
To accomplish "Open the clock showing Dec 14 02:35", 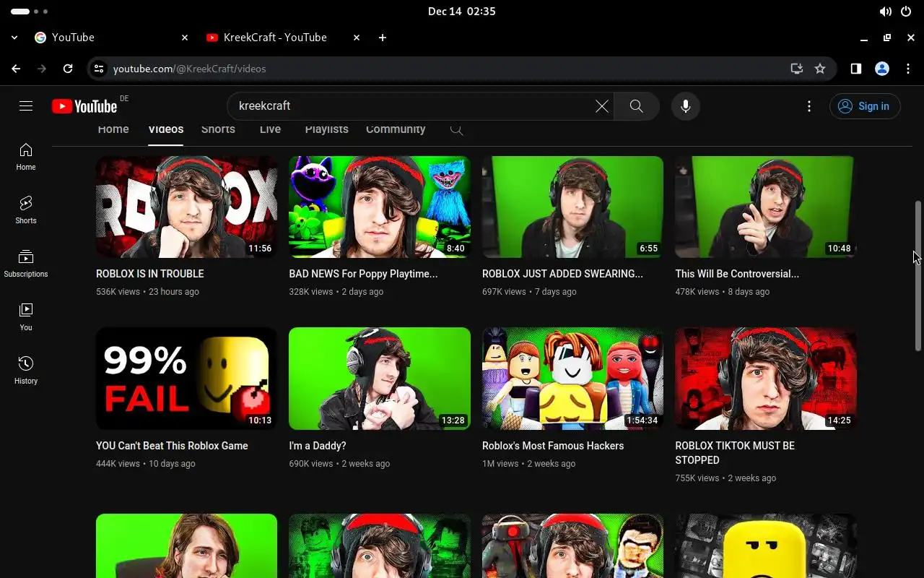I will (x=462, y=12).
